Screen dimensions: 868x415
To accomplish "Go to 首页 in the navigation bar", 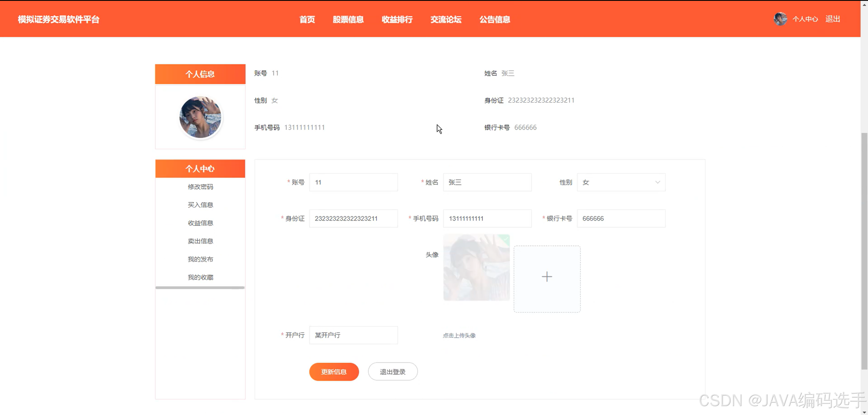I will tap(307, 19).
